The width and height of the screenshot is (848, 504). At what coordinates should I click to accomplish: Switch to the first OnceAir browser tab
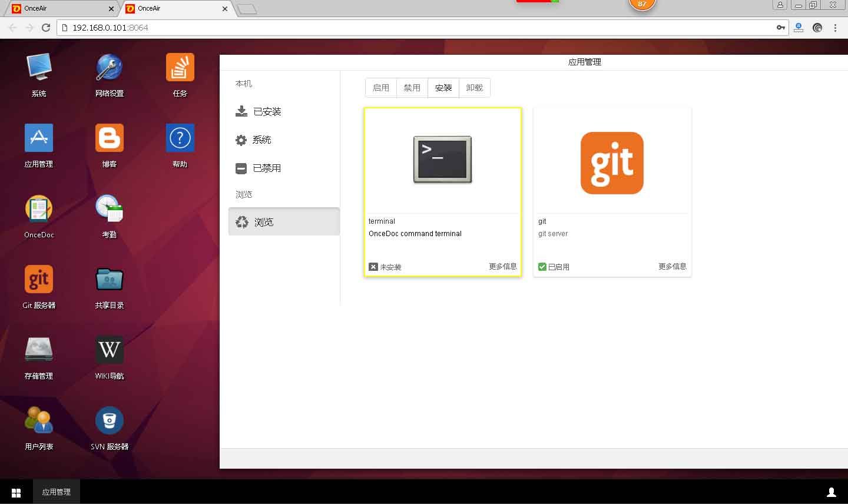click(x=59, y=8)
